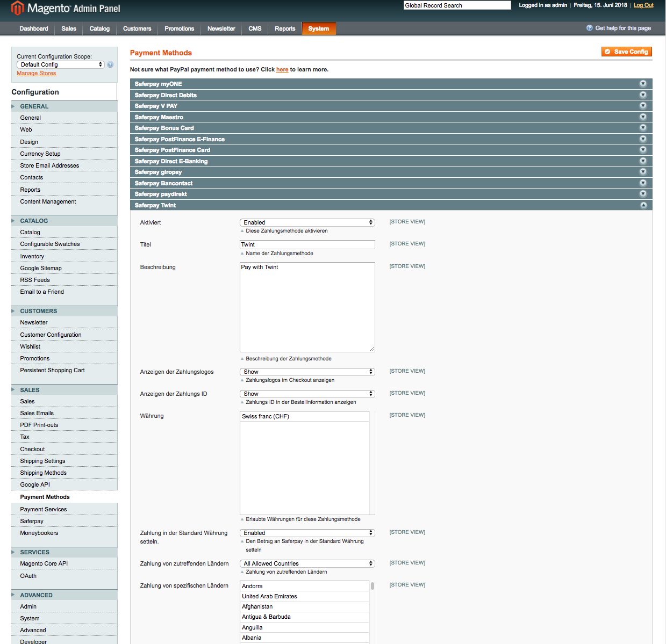Open the Current Configuration Scope dropdown
Image resolution: width=666 pixels, height=644 pixels.
pos(60,64)
